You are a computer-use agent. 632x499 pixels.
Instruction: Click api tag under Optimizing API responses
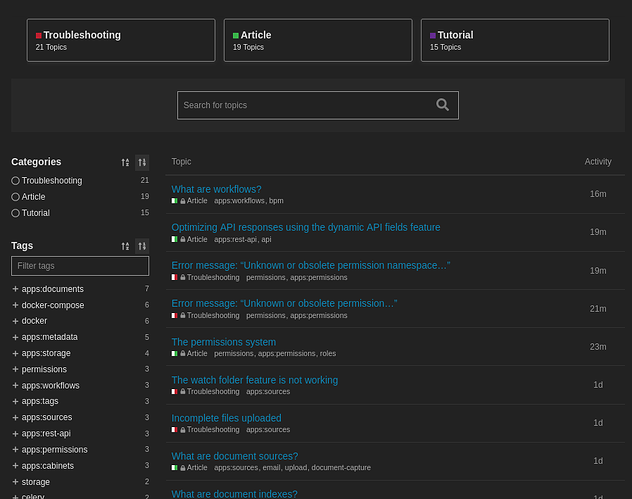pos(266,239)
